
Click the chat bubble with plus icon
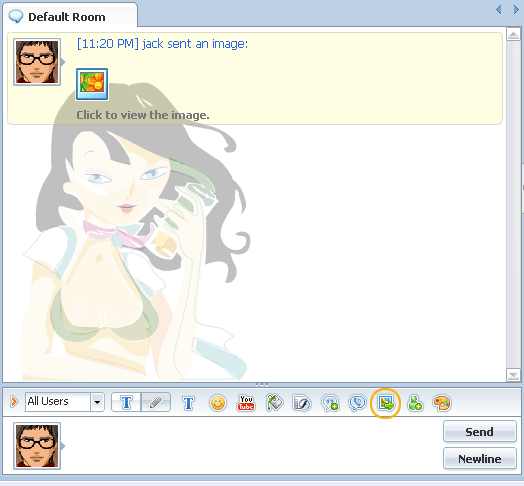coord(330,403)
